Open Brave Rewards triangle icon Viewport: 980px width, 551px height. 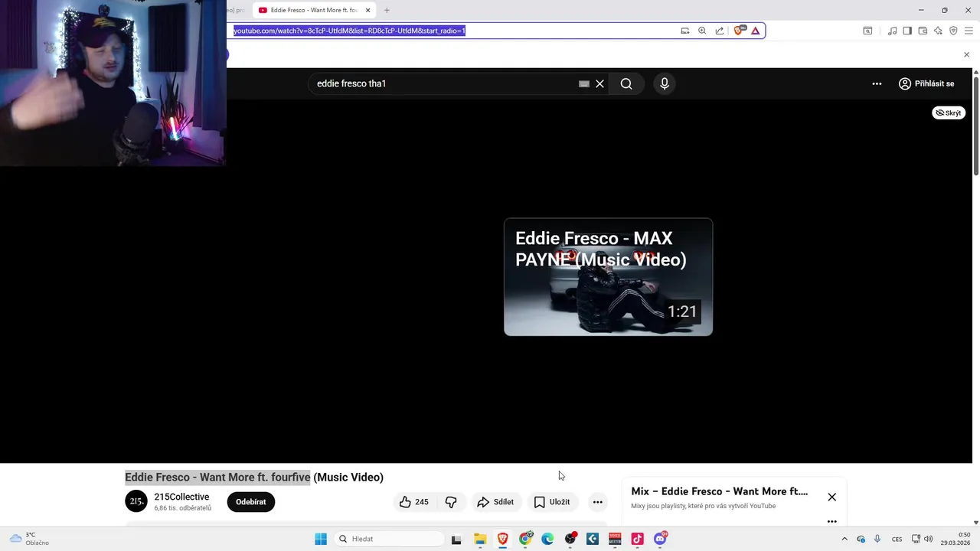click(x=755, y=31)
